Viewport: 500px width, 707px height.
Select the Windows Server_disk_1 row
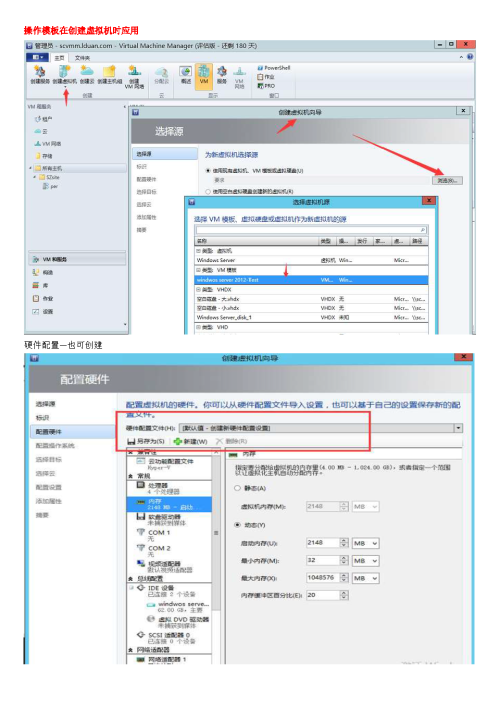click(311, 317)
